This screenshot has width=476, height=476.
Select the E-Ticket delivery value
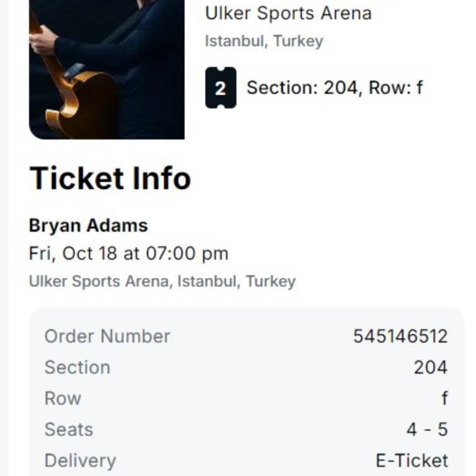[412, 461]
